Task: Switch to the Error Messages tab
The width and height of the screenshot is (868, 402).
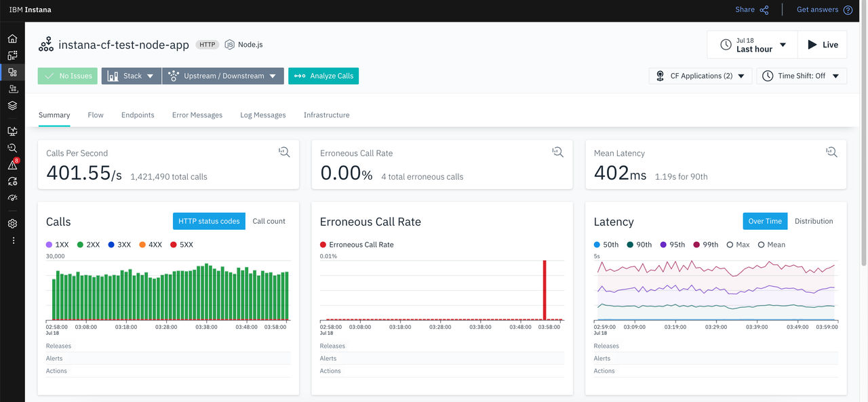Action: pos(197,115)
